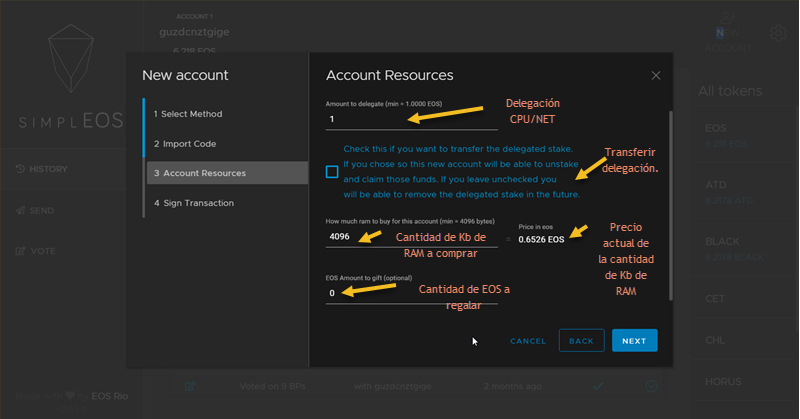Click the Voted on 9 BPs text
This screenshot has width=800, height=419.
point(272,386)
